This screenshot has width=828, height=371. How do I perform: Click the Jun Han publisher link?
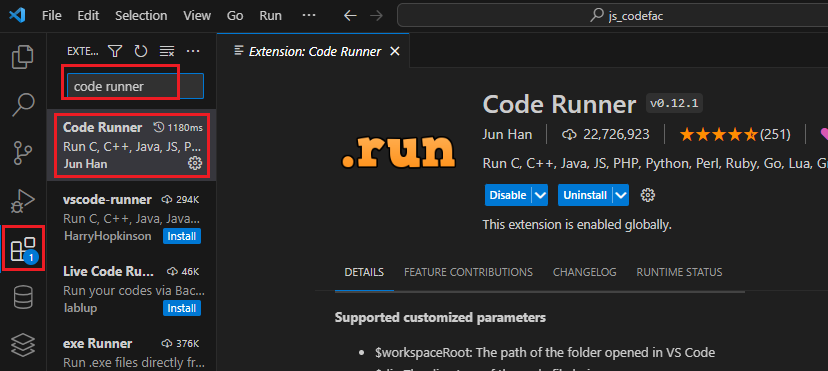pos(507,135)
